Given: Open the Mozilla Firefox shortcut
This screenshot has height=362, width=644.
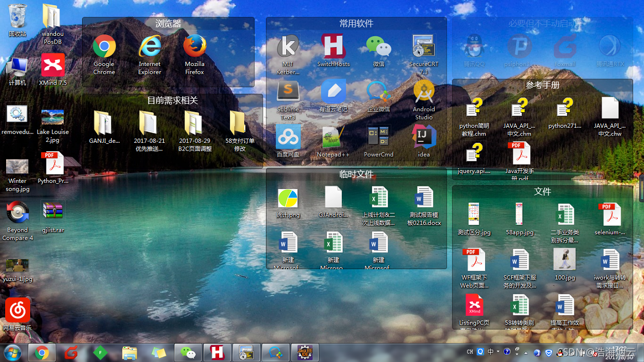Looking at the screenshot, I should pyautogui.click(x=195, y=47).
